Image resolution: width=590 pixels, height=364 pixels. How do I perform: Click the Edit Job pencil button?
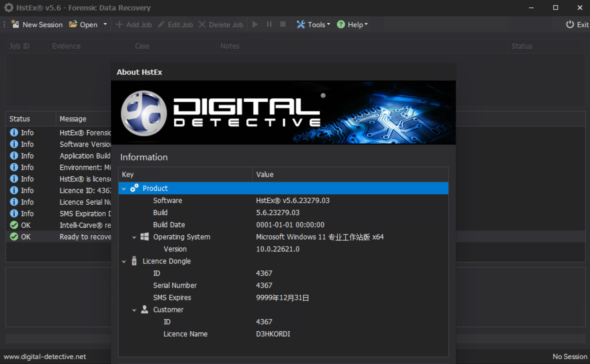tap(175, 25)
